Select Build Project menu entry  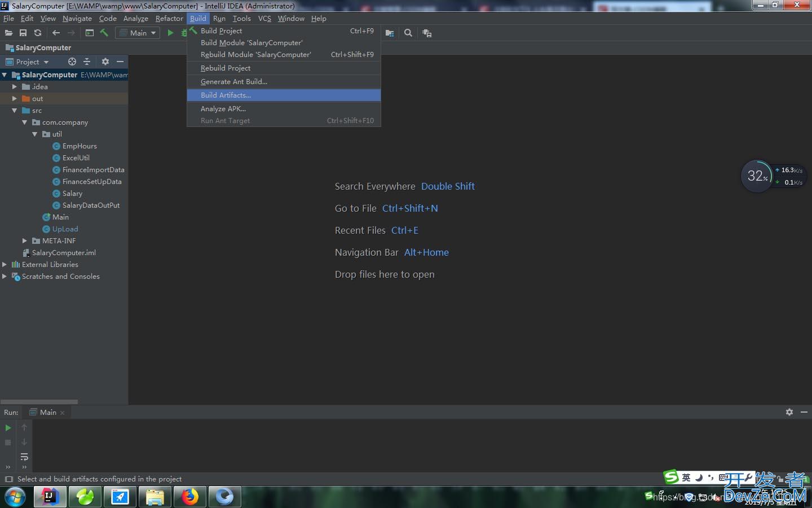[284, 30]
